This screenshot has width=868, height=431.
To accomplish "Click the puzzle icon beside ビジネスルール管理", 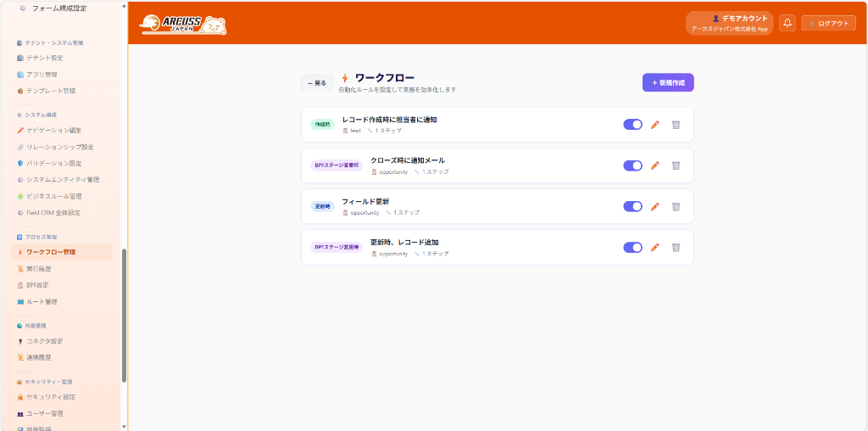I will 20,196.
